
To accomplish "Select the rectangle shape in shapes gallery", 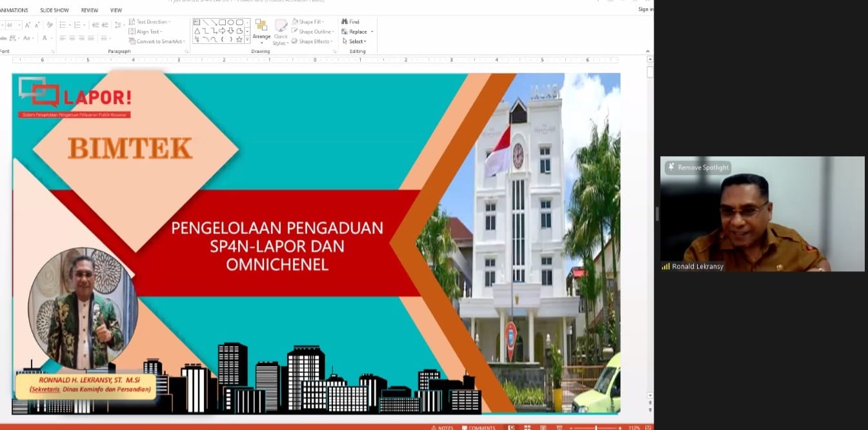I will coord(222,23).
